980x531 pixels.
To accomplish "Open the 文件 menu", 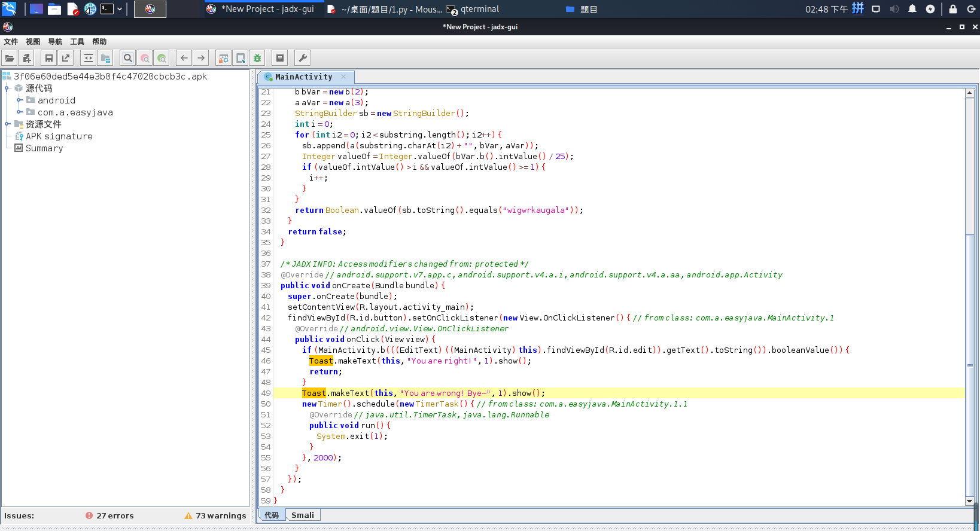I will click(x=11, y=42).
